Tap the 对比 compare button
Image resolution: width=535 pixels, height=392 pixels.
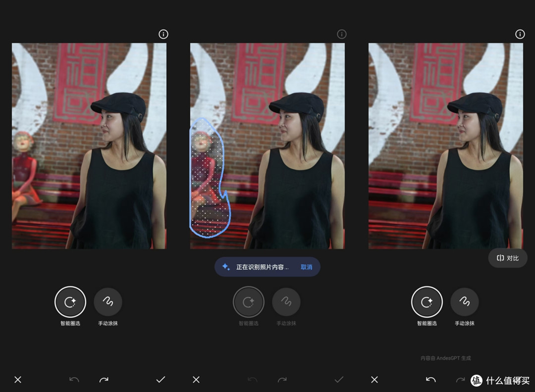point(508,258)
